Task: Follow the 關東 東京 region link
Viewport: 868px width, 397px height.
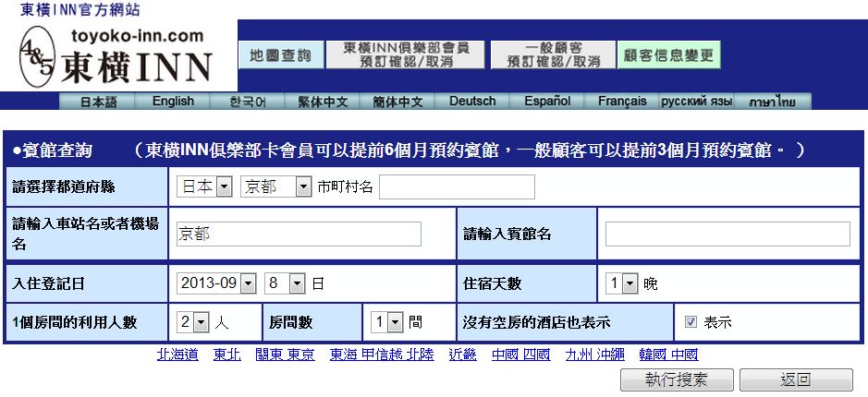Action: (x=285, y=355)
